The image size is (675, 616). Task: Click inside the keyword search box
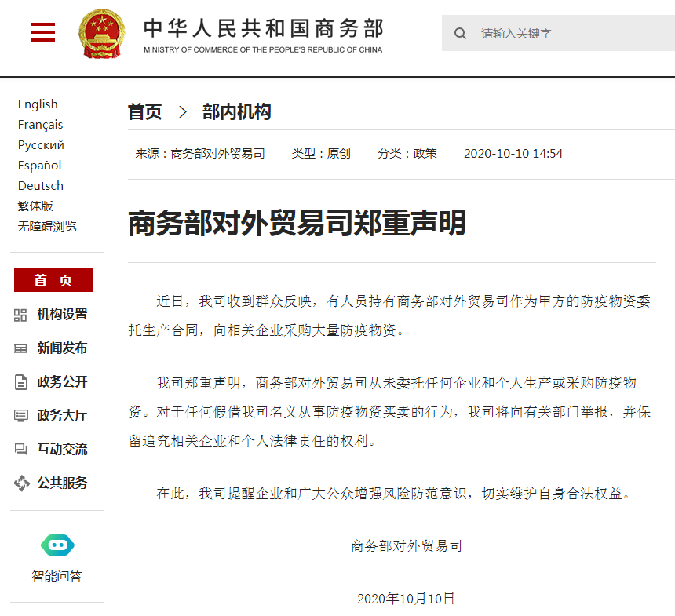549,34
